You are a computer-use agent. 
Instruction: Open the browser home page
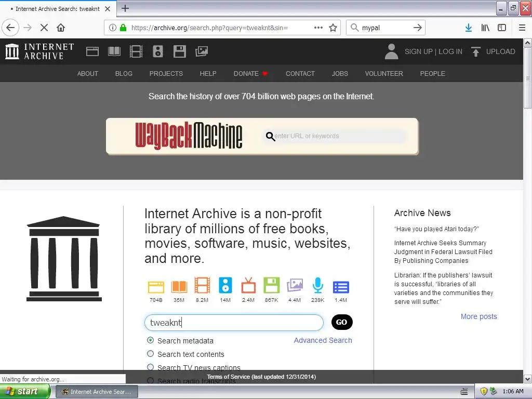coord(61,28)
